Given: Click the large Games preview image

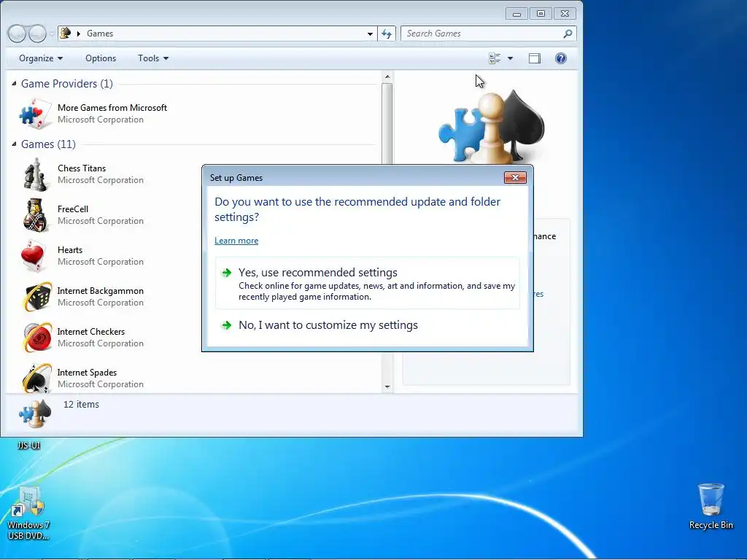Looking at the screenshot, I should point(492,127).
